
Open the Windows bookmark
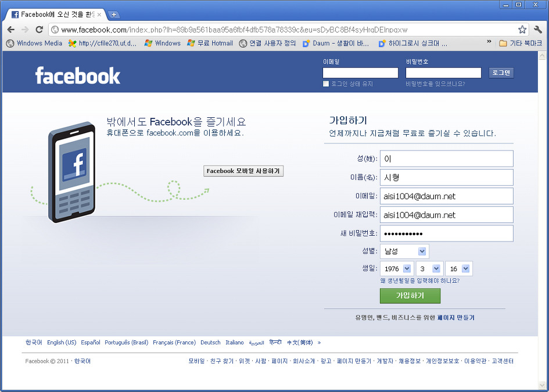pos(163,44)
